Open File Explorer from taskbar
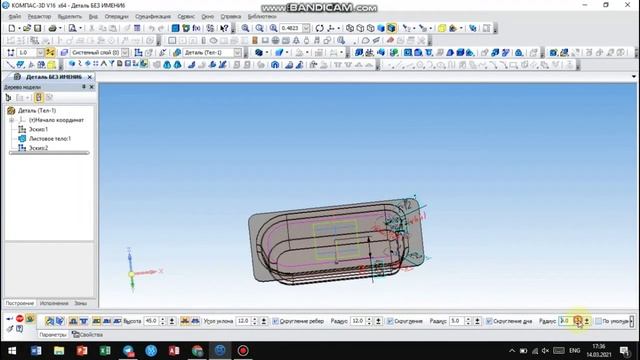Image resolution: width=640 pixels, height=360 pixels. pos(59,351)
